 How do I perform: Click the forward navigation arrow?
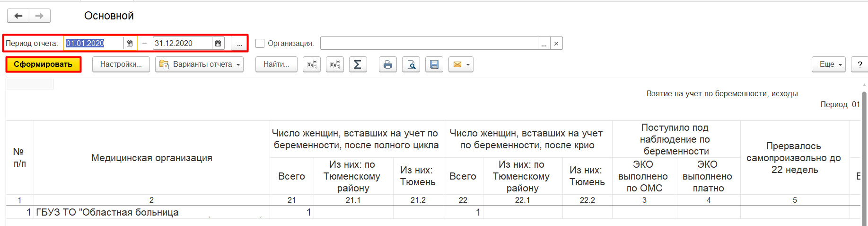point(40,16)
